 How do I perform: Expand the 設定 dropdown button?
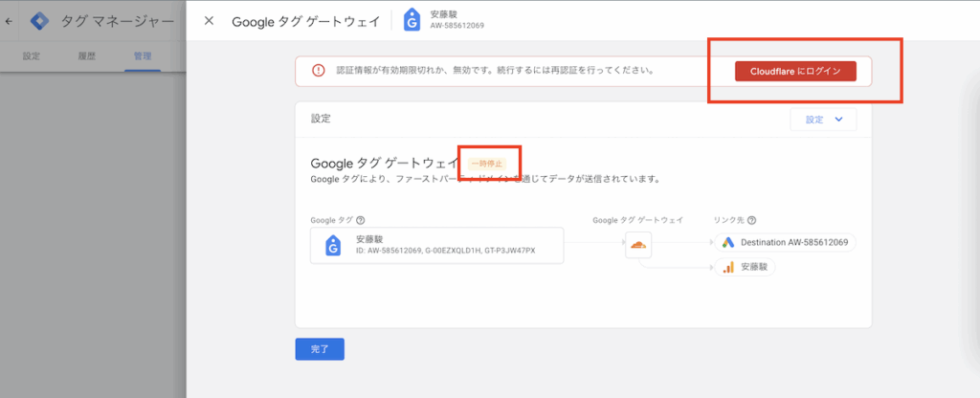click(823, 120)
